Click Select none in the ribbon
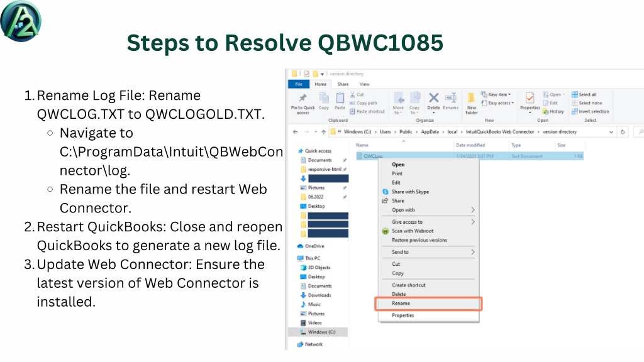The width and height of the screenshot is (644, 362). 587,103
